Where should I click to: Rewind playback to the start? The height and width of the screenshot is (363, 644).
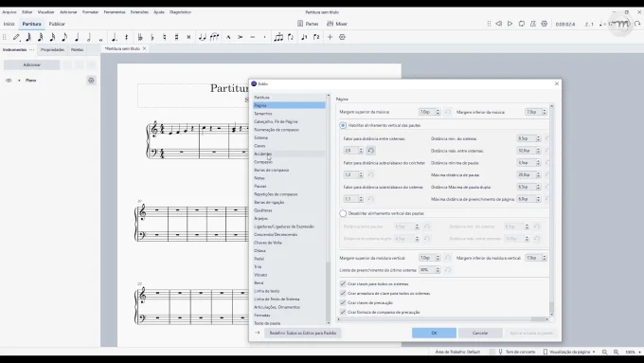pyautogui.click(x=498, y=24)
